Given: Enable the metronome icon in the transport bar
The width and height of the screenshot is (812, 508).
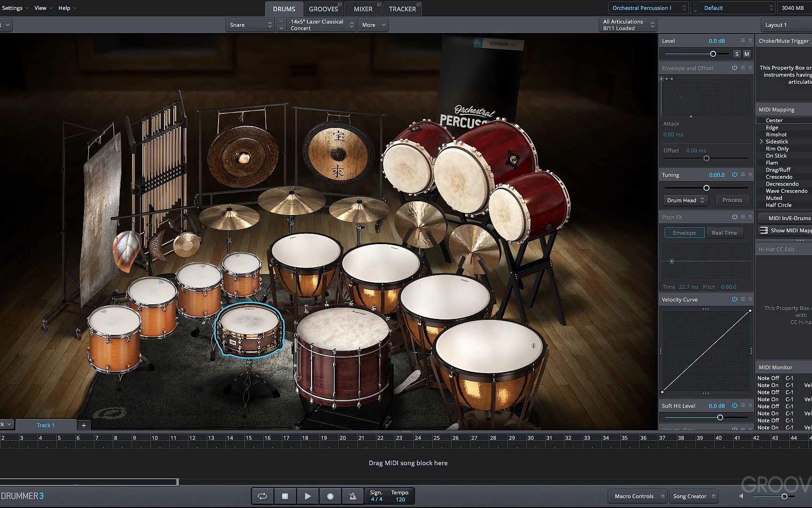Looking at the screenshot, I should (353, 496).
